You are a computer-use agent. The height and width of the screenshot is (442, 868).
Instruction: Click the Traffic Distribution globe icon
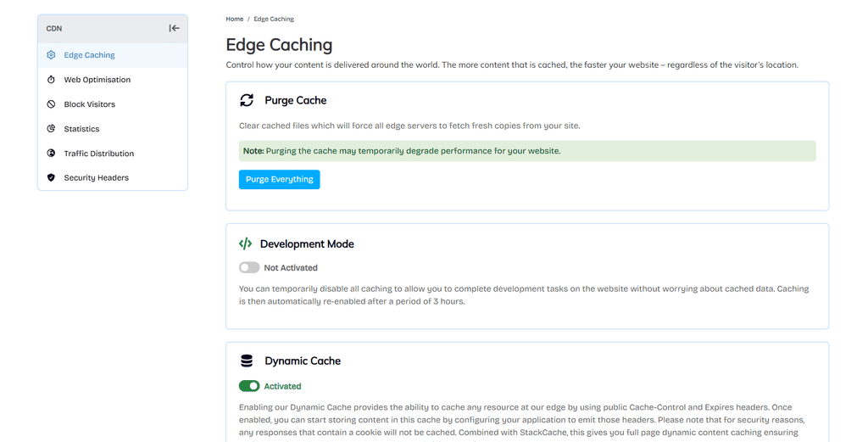coord(51,154)
